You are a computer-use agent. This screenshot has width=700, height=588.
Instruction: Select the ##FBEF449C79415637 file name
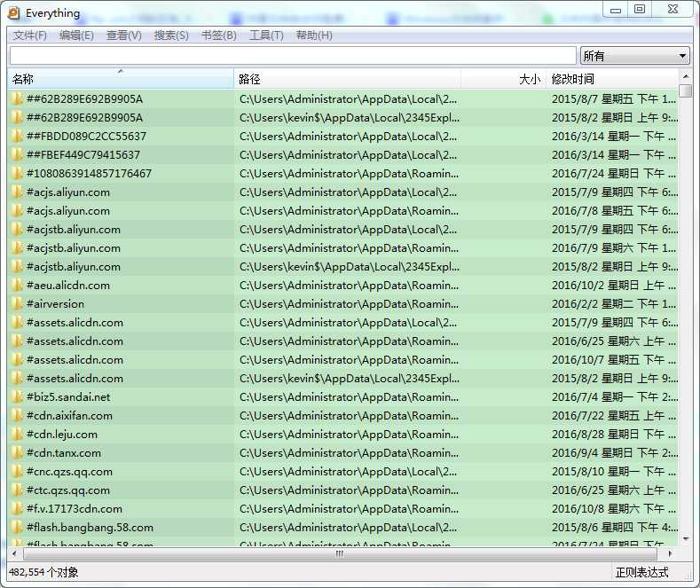click(x=83, y=155)
